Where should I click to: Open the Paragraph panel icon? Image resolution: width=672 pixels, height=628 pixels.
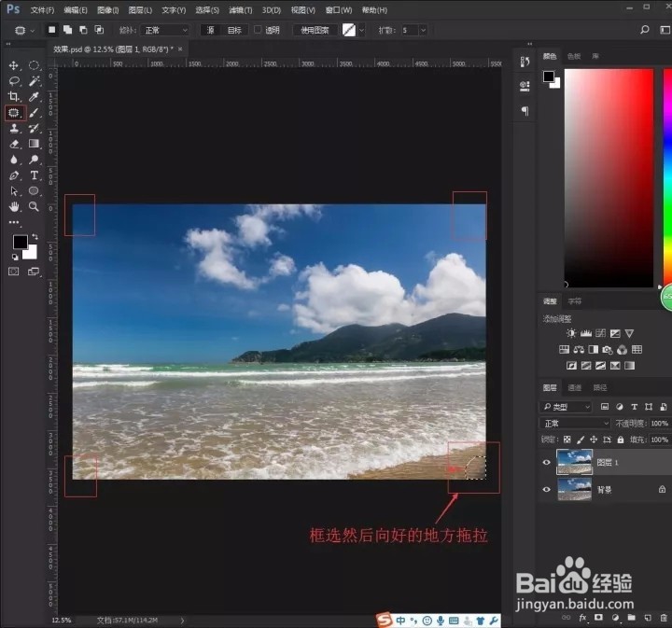tap(525, 111)
